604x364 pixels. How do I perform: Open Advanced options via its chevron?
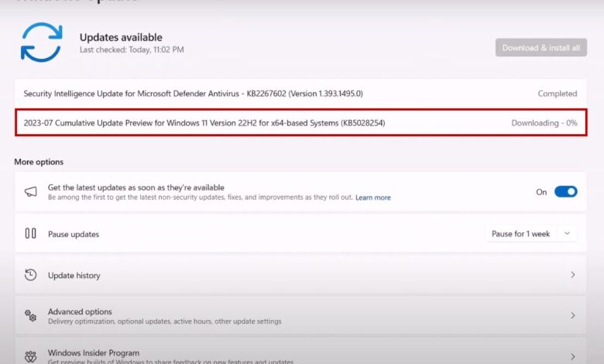[573, 315]
